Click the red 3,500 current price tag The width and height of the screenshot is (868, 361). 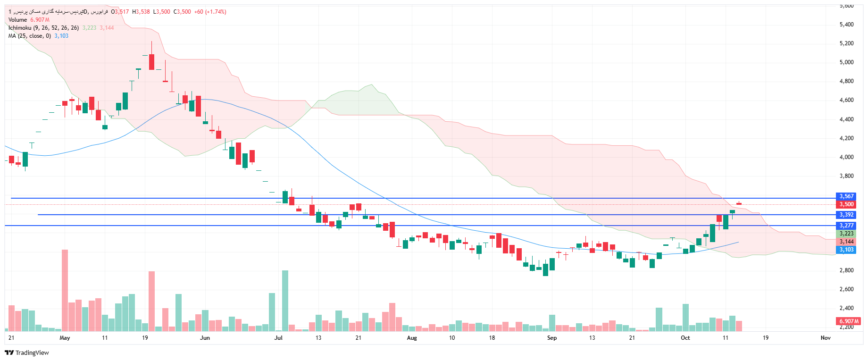click(846, 204)
